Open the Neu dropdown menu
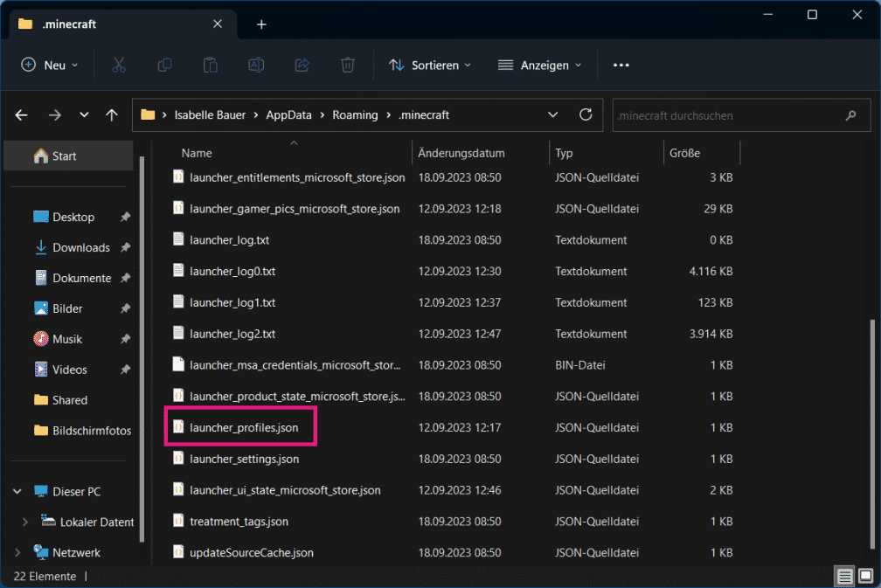The height and width of the screenshot is (588, 881). (x=50, y=66)
